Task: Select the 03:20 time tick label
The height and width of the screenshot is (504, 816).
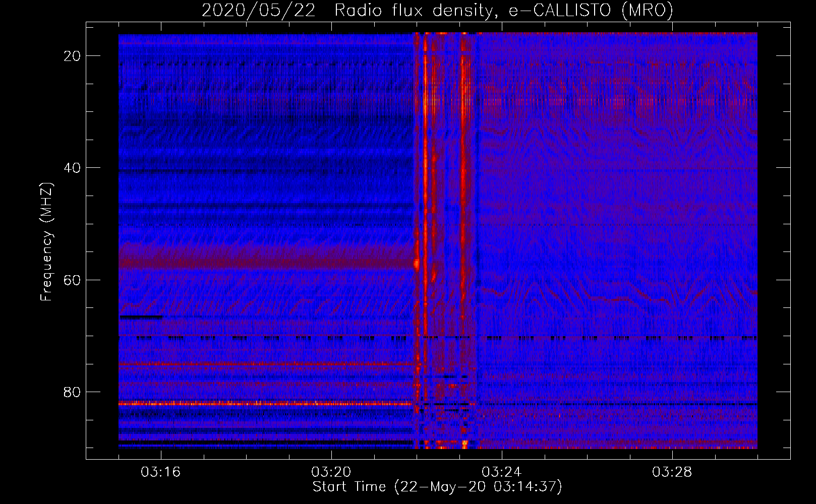Action: [x=331, y=472]
